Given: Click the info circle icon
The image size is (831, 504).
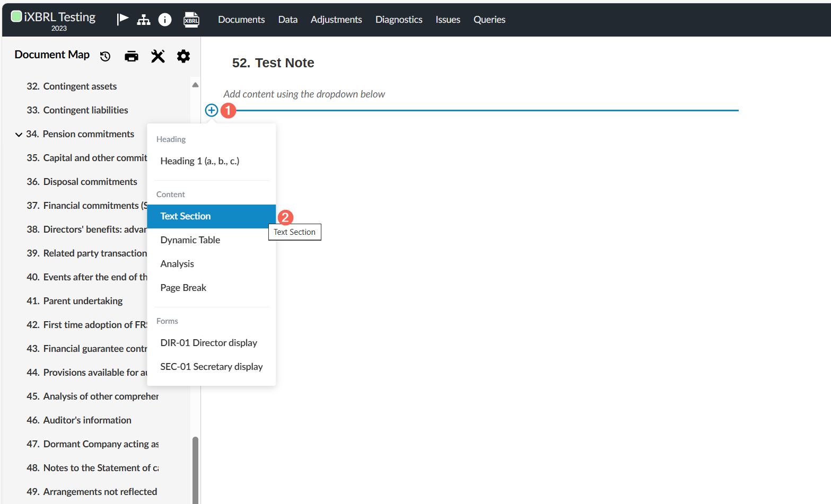Looking at the screenshot, I should click(x=165, y=20).
